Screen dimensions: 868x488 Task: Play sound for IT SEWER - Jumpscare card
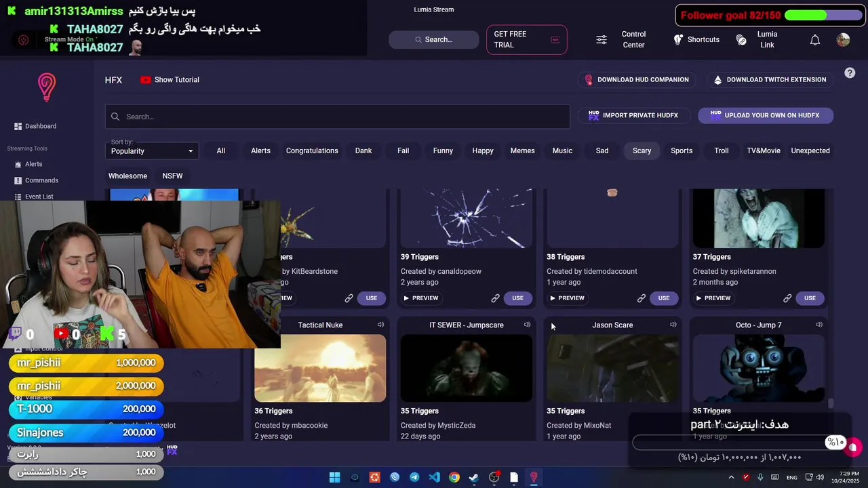[527, 325]
